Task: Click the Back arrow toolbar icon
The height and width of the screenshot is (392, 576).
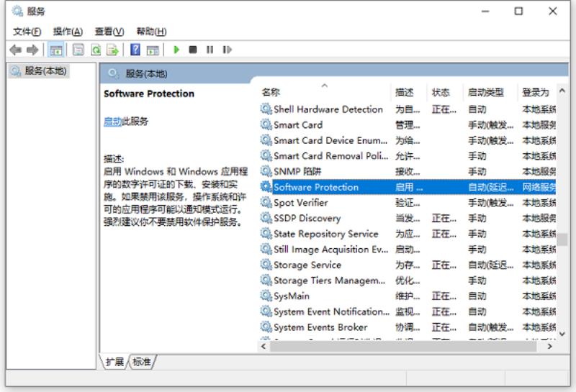Action: [15, 50]
